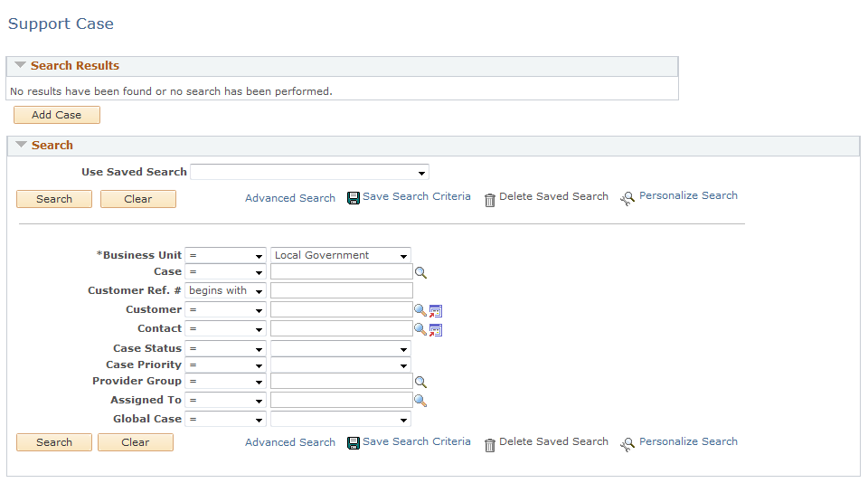This screenshot has height=483, width=868.
Task: Click the top Delete Saved Search text
Action: pyautogui.click(x=553, y=196)
